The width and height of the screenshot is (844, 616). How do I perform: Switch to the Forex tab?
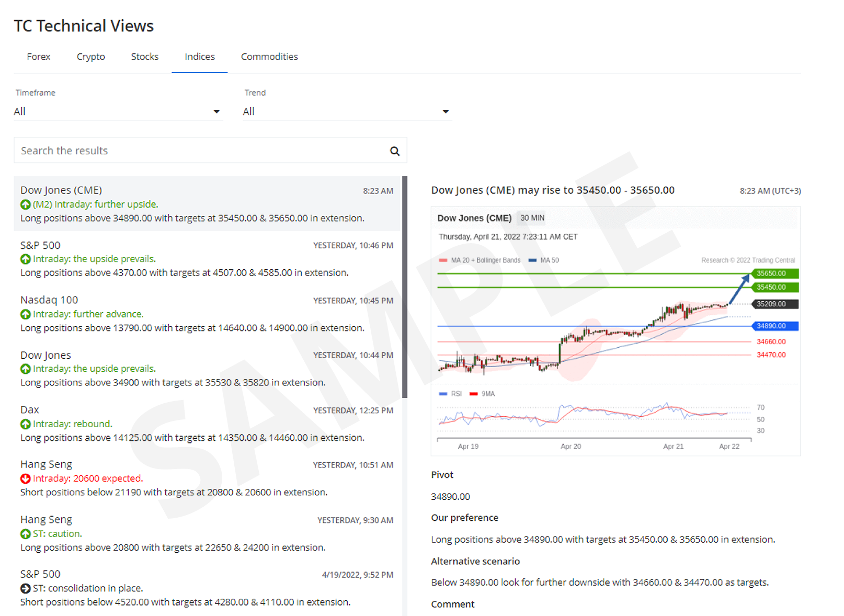click(x=39, y=56)
